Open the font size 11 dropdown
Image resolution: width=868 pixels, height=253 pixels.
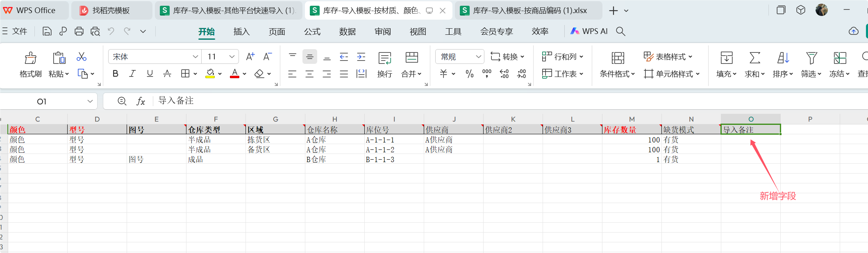click(232, 56)
